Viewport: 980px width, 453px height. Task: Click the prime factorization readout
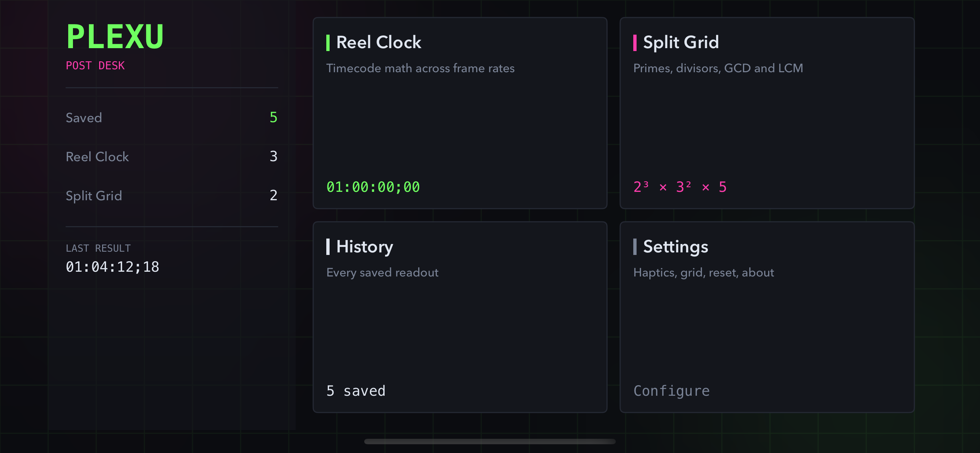(x=680, y=187)
